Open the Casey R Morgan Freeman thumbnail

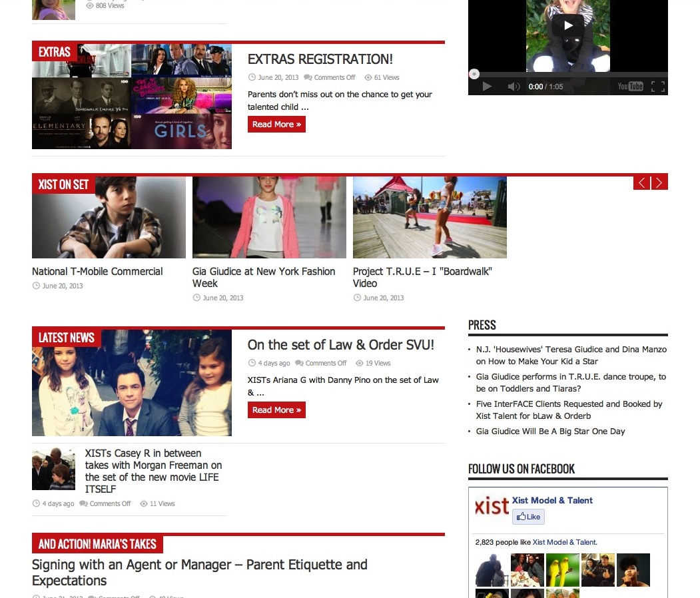coord(53,469)
